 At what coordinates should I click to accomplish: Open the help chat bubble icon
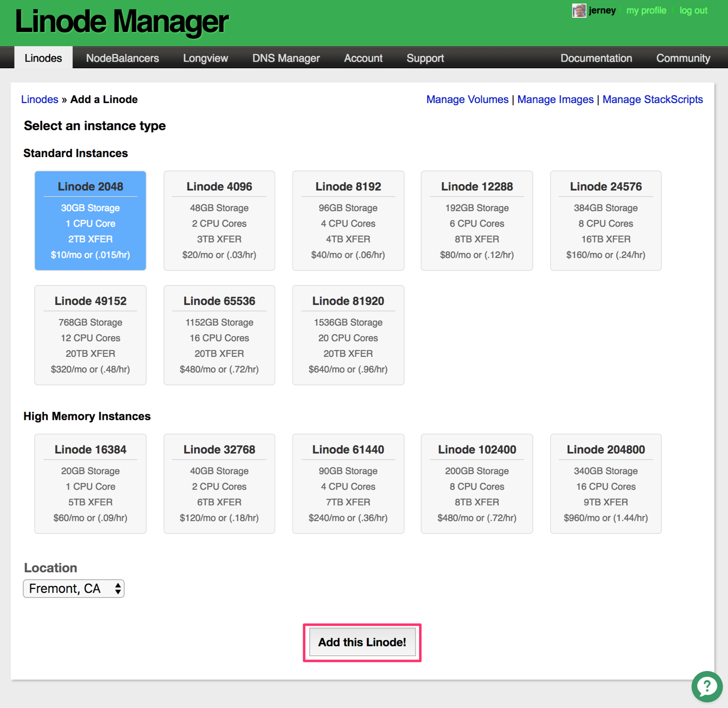click(707, 687)
